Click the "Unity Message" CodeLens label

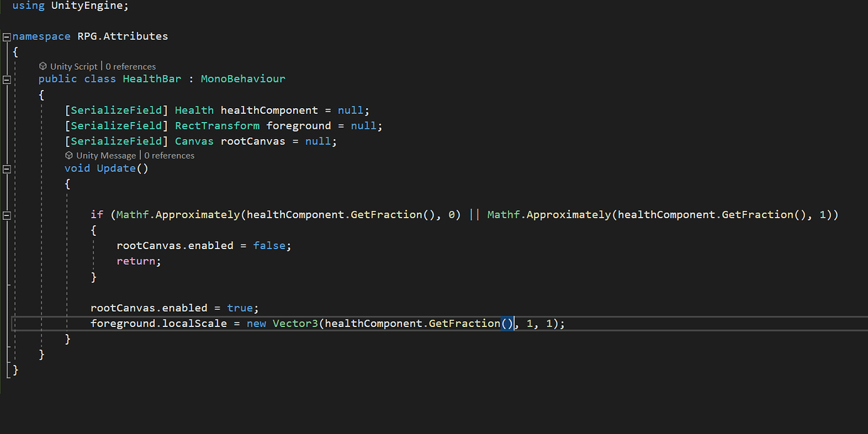(x=106, y=155)
